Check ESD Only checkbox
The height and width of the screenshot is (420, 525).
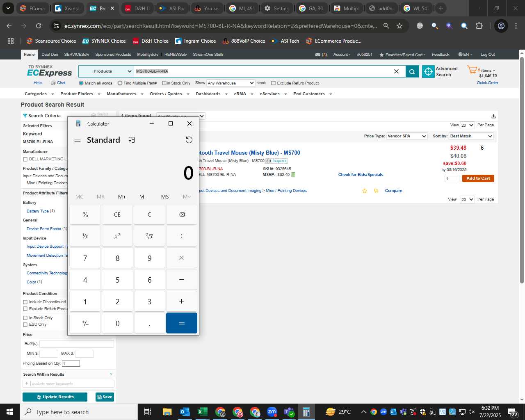click(25, 324)
